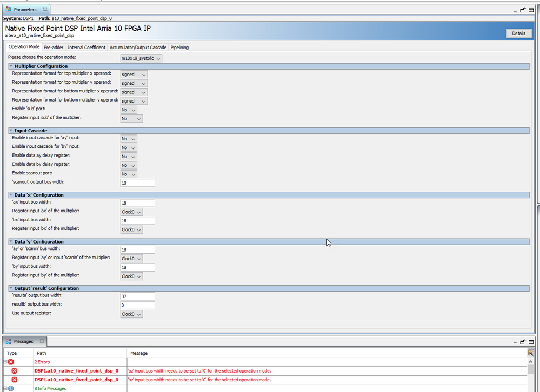Open Register input 'sub' dropdown

coord(131,119)
